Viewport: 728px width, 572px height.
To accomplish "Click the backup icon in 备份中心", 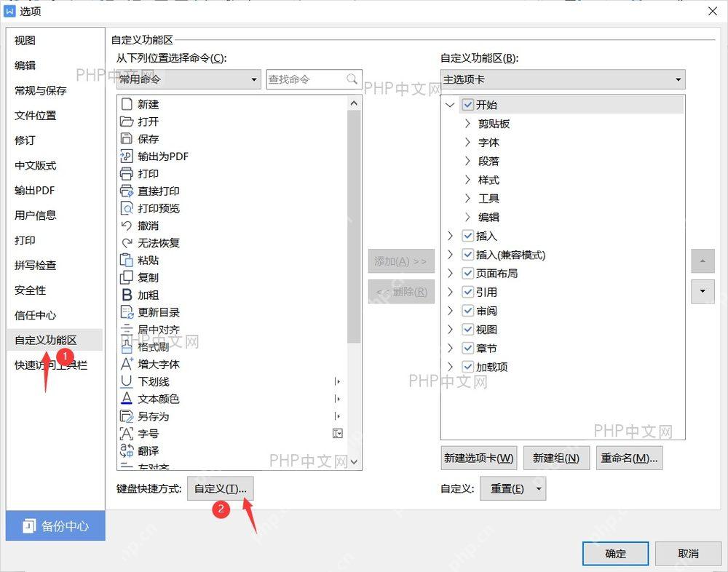I will click(29, 526).
